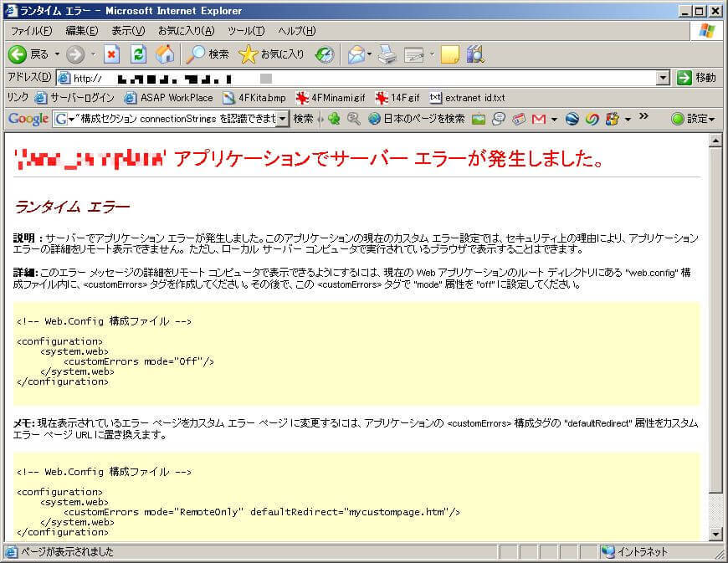Open the Mail button dropdown arrow
The image size is (728, 563).
point(369,54)
